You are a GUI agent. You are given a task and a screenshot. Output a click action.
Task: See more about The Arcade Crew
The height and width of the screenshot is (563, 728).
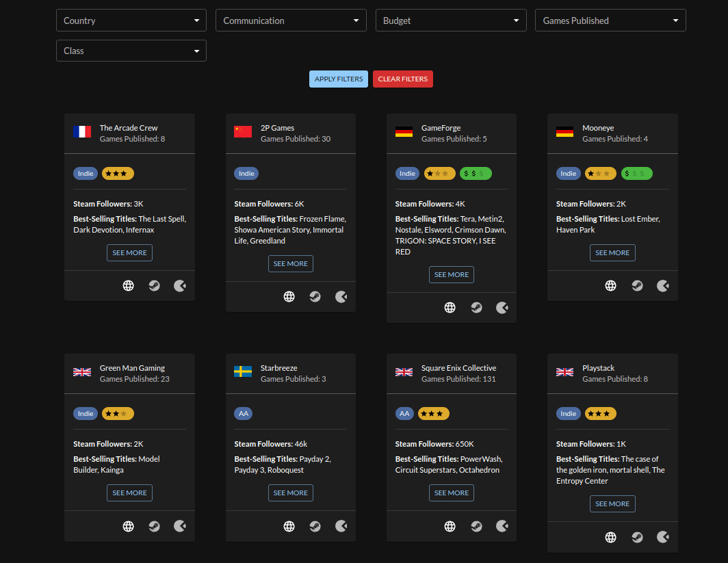(x=129, y=253)
